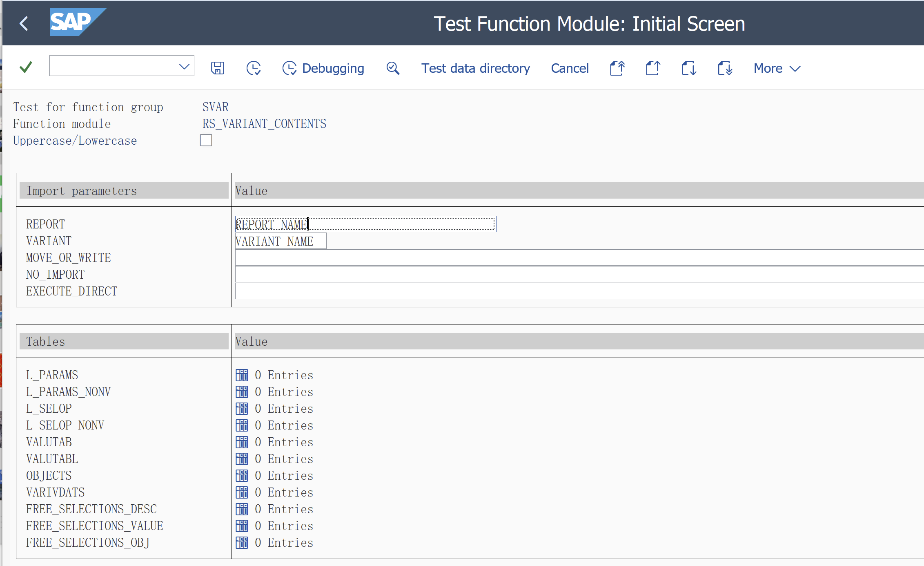Click the VARIANT parameter label

[x=49, y=241]
